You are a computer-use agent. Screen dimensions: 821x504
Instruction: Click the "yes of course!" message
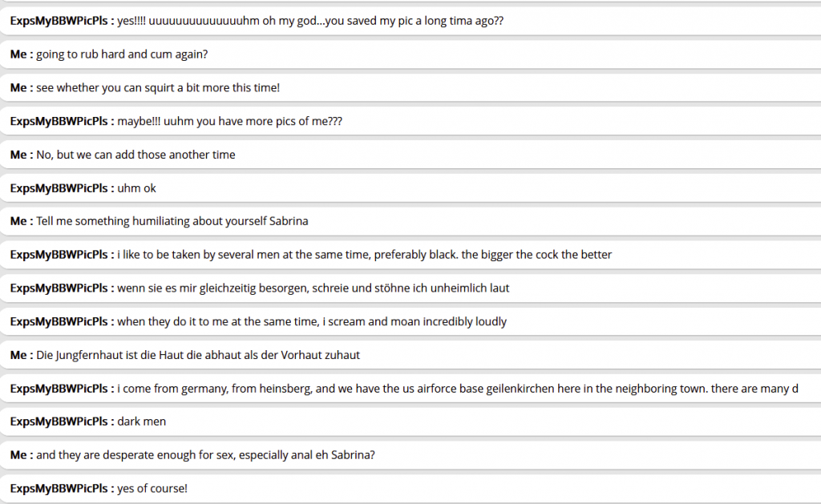tap(152, 488)
